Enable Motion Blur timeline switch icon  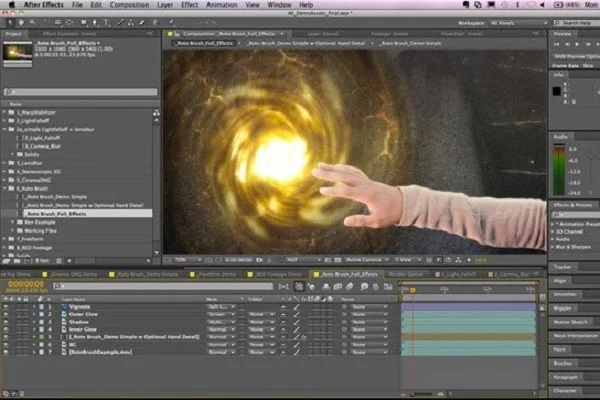click(x=349, y=286)
